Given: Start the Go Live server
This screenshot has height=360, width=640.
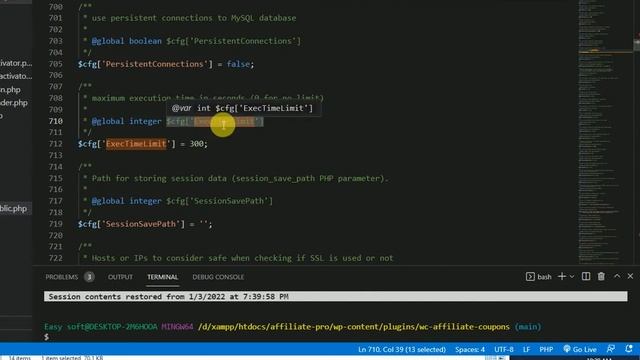Looking at the screenshot, I should tap(580, 349).
